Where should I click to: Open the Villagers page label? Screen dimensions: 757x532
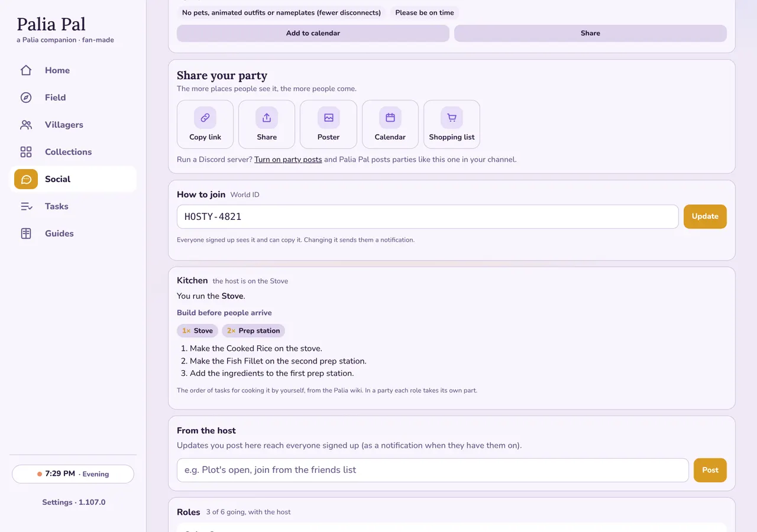tap(64, 125)
